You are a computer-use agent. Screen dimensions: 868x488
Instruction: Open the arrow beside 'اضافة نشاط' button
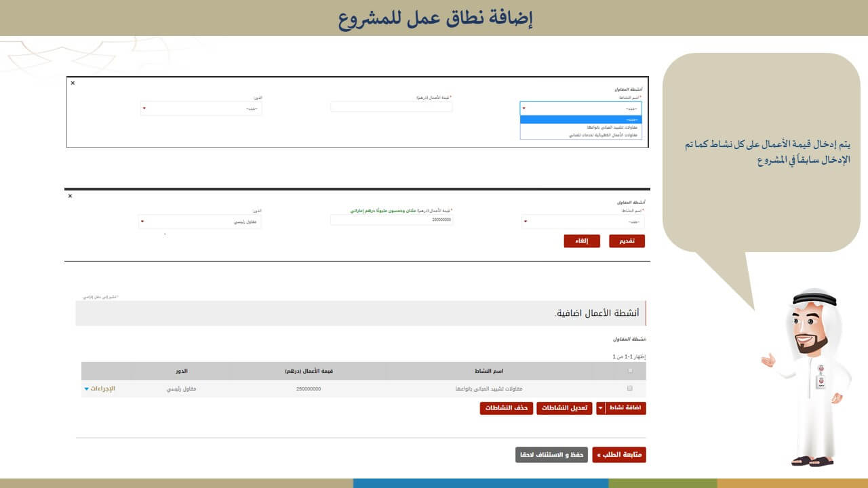tap(599, 408)
